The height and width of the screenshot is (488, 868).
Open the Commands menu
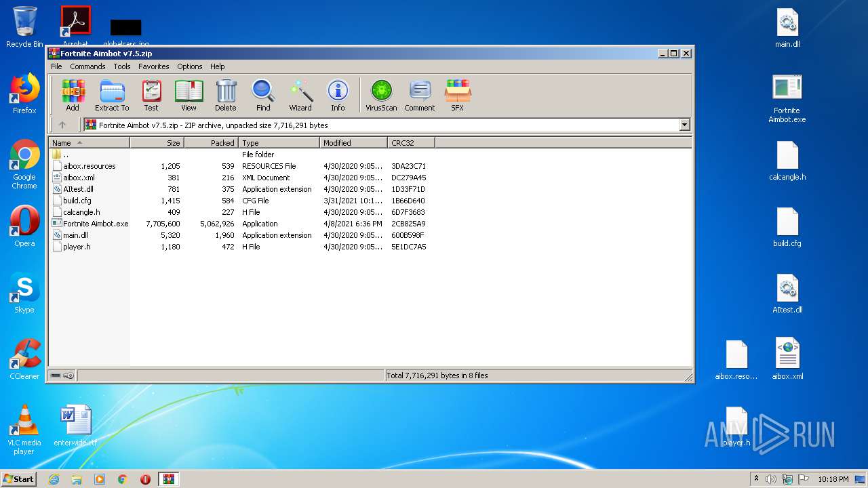[x=87, y=66]
